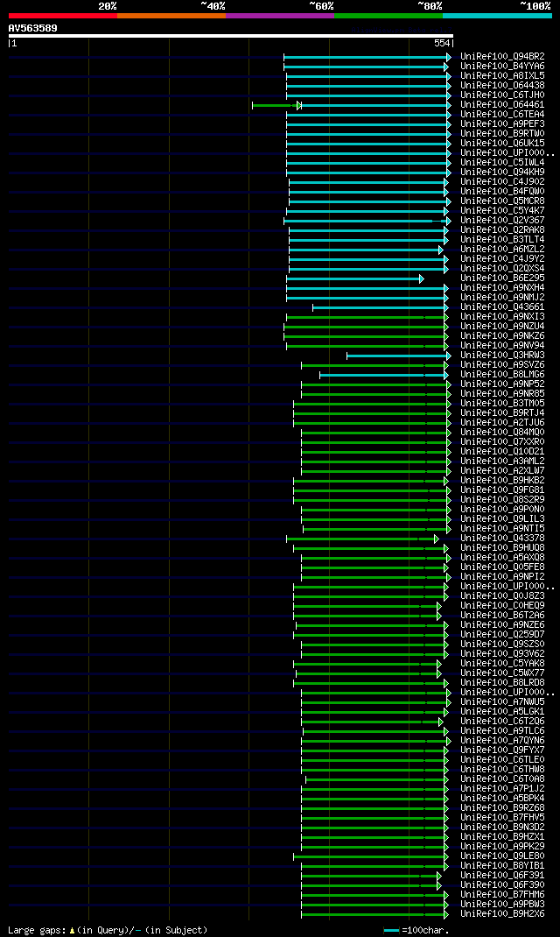Open hit UniRef100_B4YYA6
560x937 pixels.
tap(502, 67)
